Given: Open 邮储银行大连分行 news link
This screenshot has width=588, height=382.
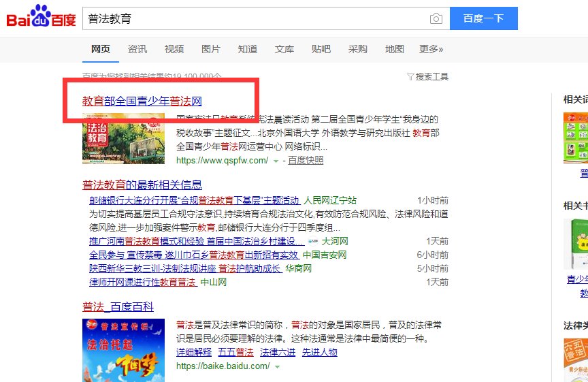Looking at the screenshot, I should [194, 200].
